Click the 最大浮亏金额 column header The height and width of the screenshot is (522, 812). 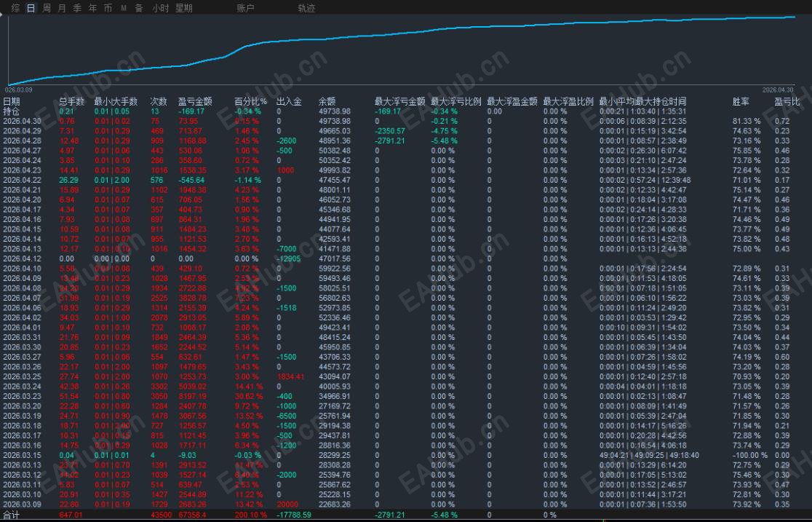[399, 102]
